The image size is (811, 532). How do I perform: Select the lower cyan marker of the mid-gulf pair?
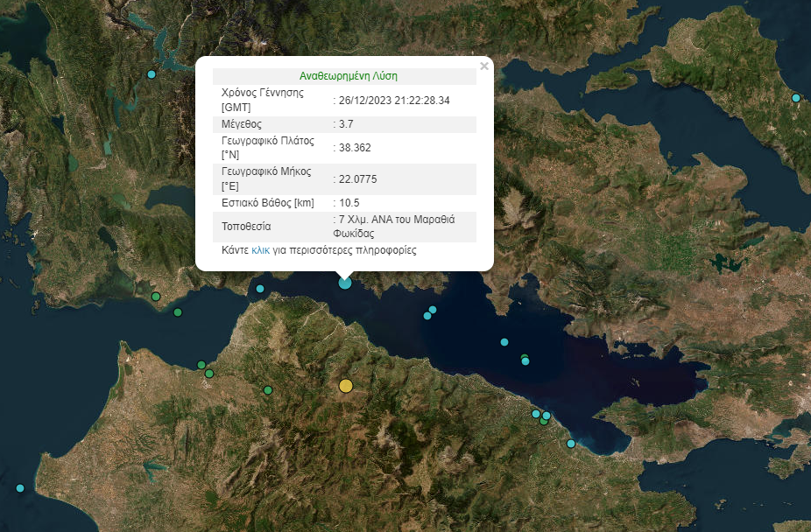click(427, 316)
